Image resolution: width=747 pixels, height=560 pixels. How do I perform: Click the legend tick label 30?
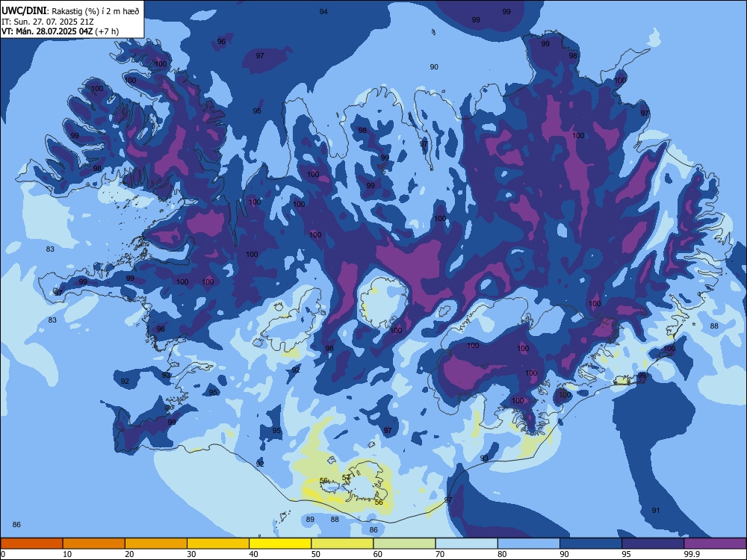point(191,554)
